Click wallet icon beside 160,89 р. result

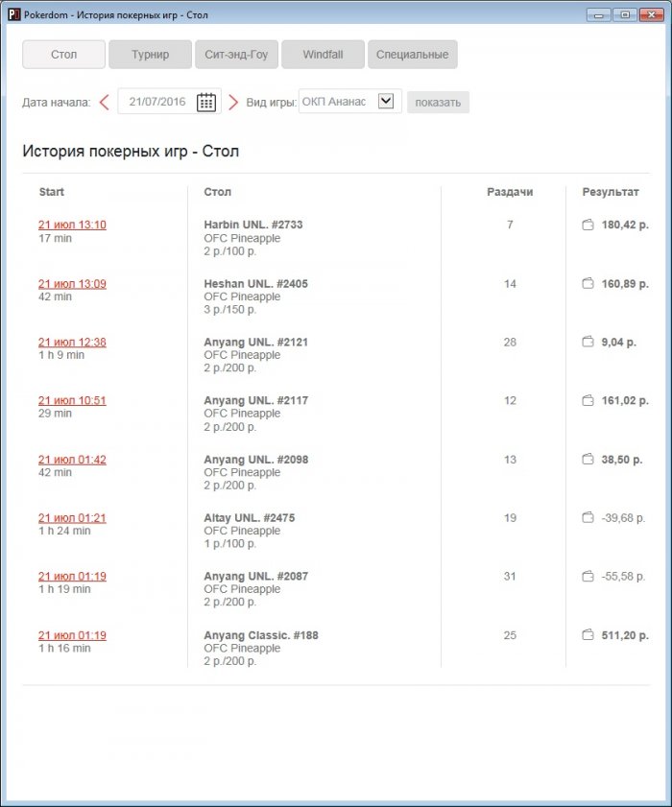pyautogui.click(x=588, y=284)
